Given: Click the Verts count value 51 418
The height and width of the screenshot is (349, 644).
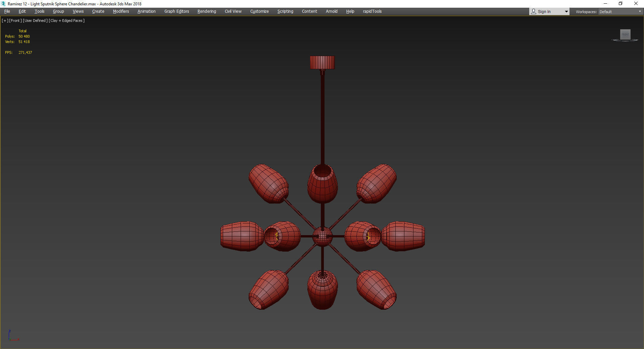Looking at the screenshot, I should [x=24, y=42].
